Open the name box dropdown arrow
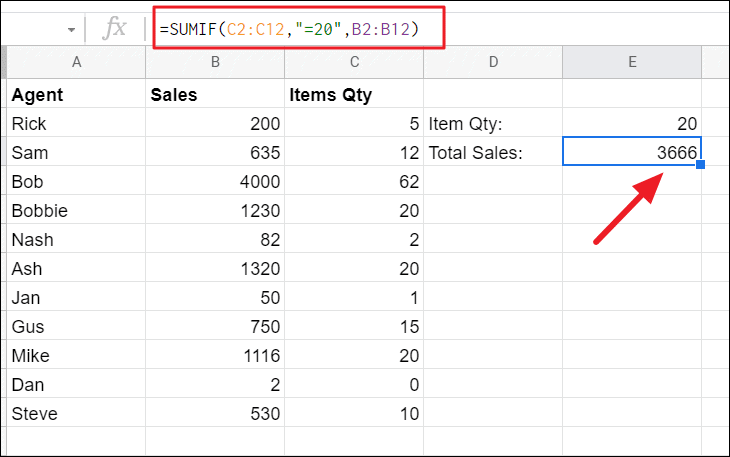 (71, 30)
